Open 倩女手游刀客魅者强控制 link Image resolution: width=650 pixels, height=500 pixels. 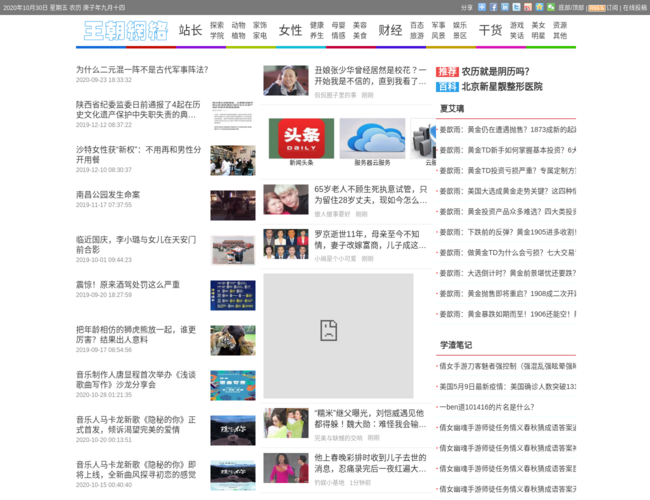507,366
